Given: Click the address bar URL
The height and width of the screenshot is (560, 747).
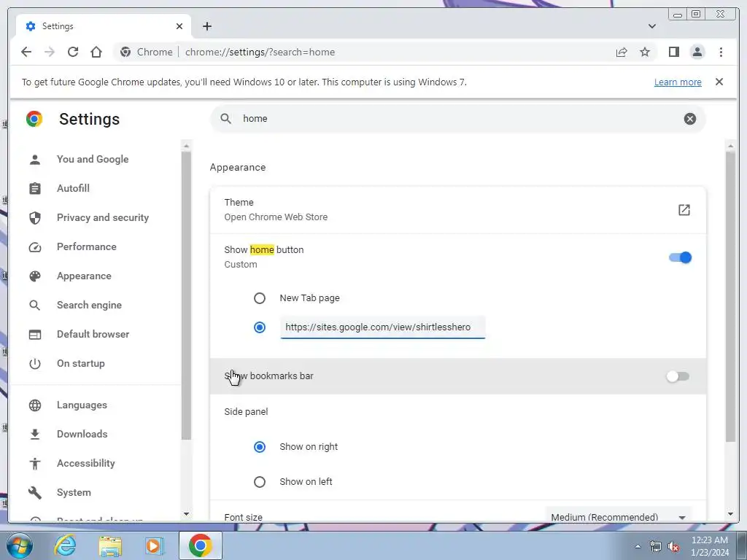Looking at the screenshot, I should (x=260, y=52).
